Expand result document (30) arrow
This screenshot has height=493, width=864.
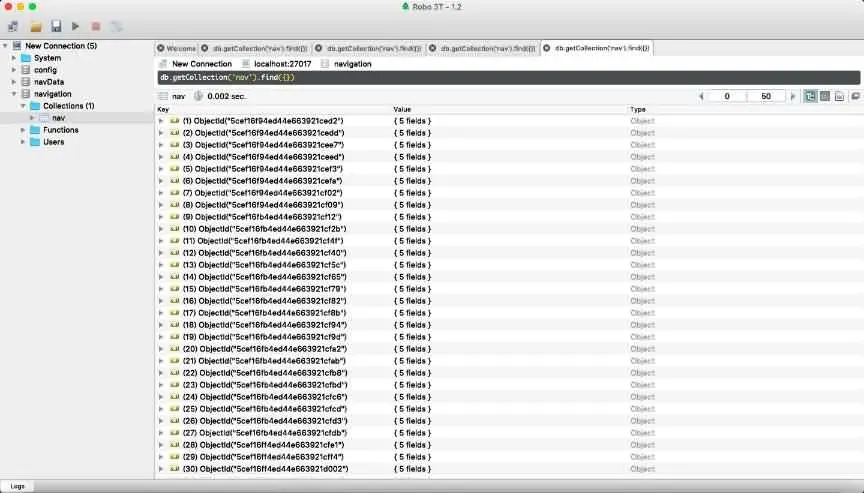click(161, 469)
